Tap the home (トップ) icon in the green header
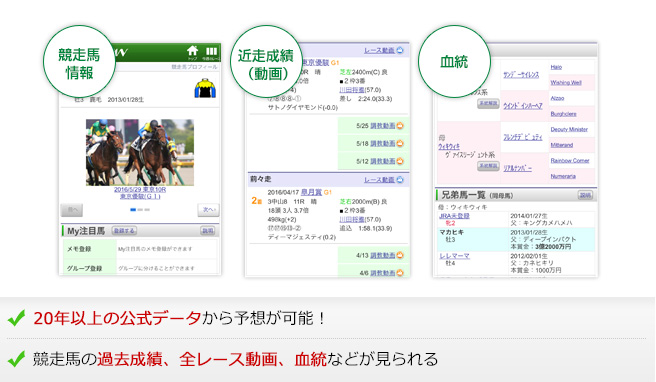The width and height of the screenshot is (656, 382). 192,52
